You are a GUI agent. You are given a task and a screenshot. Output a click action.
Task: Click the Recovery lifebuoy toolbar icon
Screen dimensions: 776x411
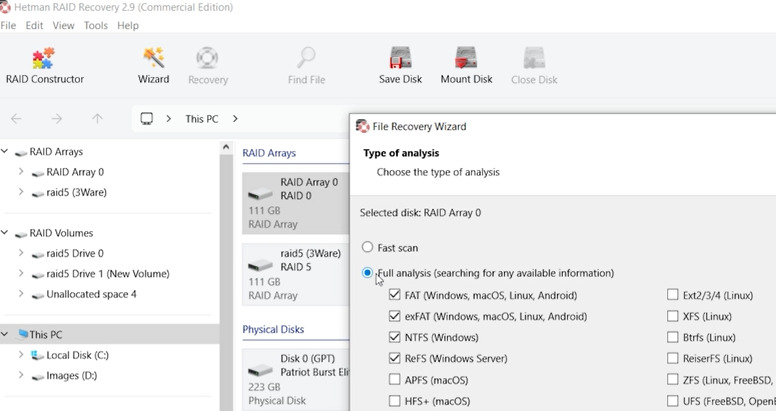point(207,58)
